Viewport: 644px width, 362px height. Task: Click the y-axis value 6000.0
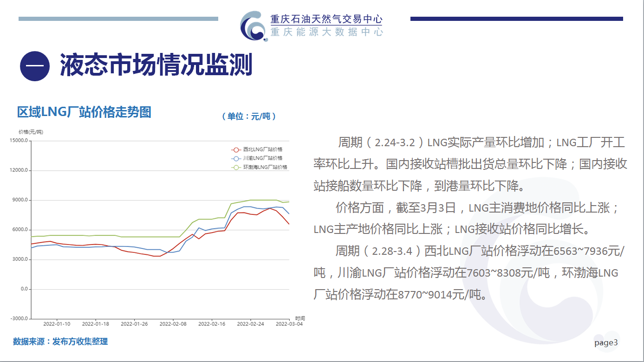coord(20,230)
